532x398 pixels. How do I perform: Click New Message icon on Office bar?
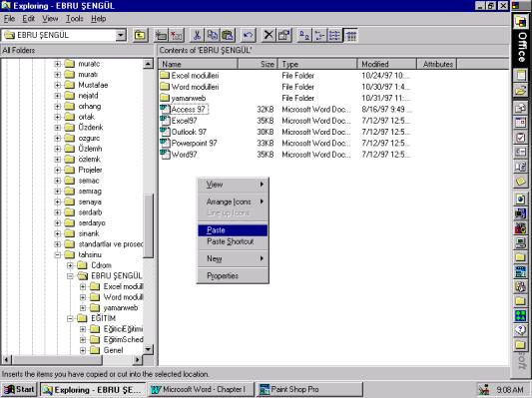(x=520, y=108)
